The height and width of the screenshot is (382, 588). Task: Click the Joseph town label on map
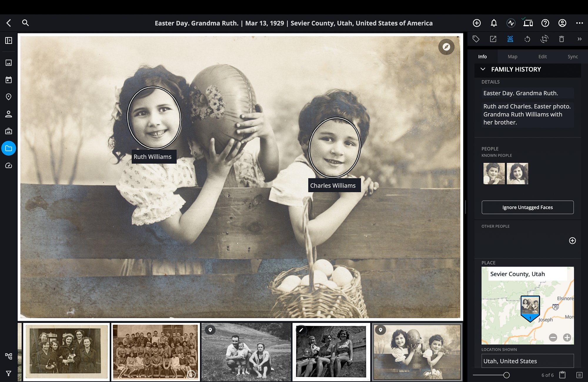[x=546, y=320]
